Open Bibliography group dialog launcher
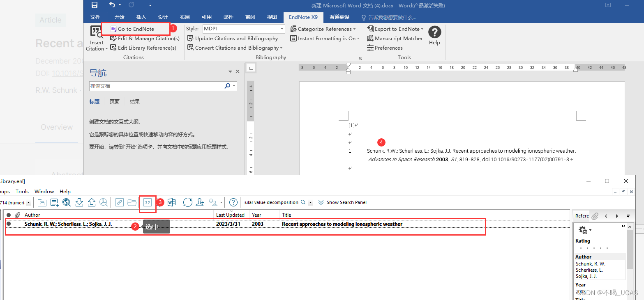This screenshot has height=300, width=644. click(360, 58)
